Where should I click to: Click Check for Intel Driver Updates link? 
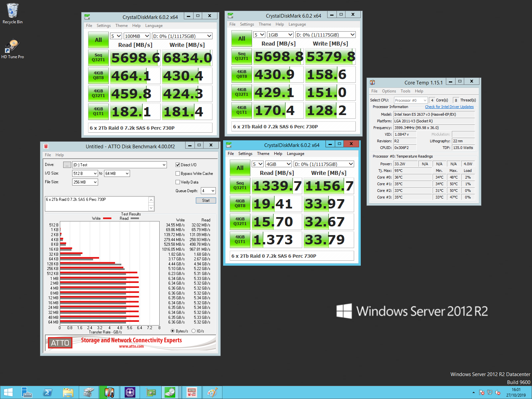[x=449, y=107]
